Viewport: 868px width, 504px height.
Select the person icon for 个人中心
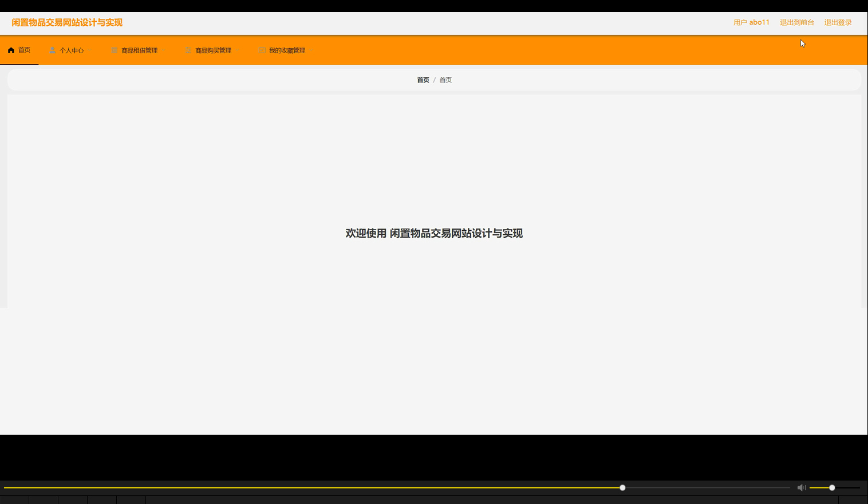(x=52, y=50)
